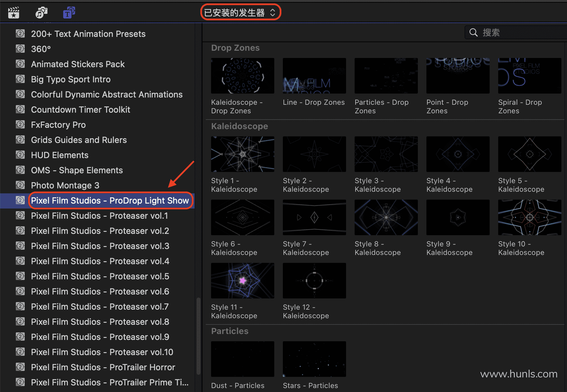Click the sidebar vertical scrollbar
The width and height of the screenshot is (567, 392).
click(x=198, y=336)
